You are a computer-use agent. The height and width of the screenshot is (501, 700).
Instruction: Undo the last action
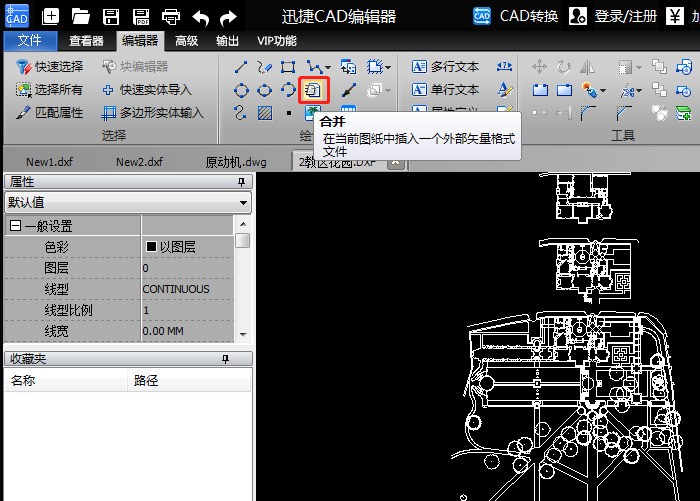point(200,18)
